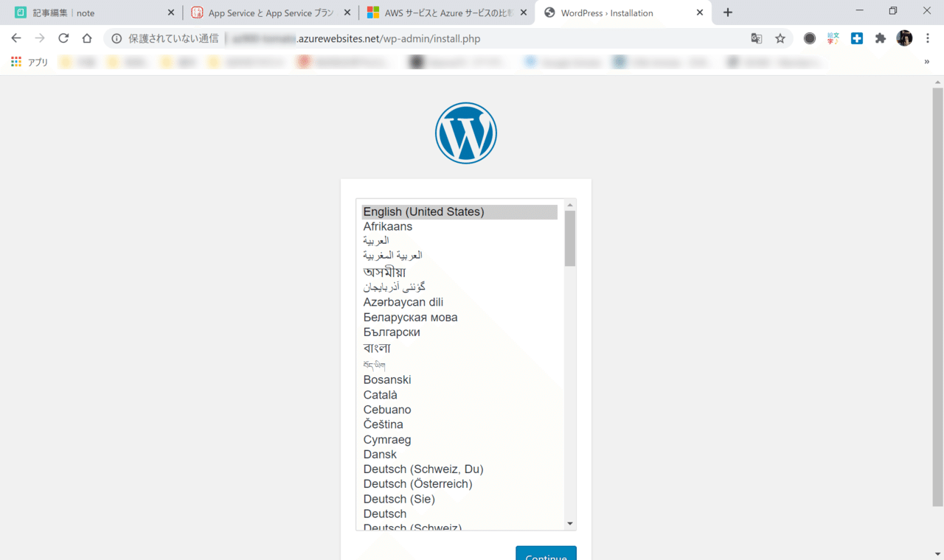Select Dansk language option
Viewport: 944px width, 560px height.
pos(459,455)
